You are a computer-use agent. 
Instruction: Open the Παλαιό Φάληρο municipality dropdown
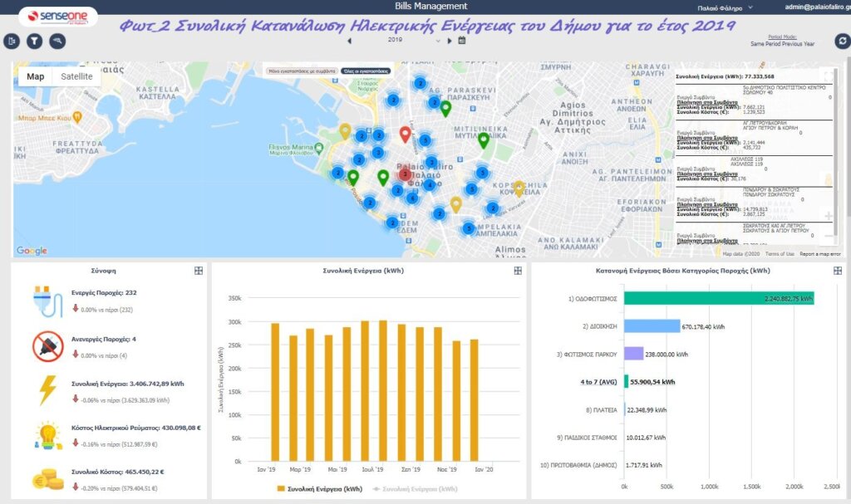[x=725, y=7]
